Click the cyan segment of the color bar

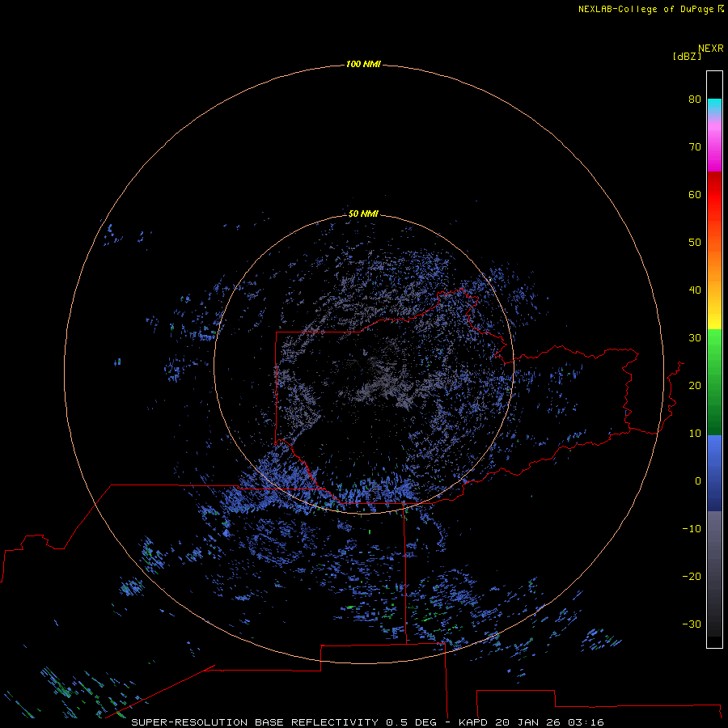714,106
